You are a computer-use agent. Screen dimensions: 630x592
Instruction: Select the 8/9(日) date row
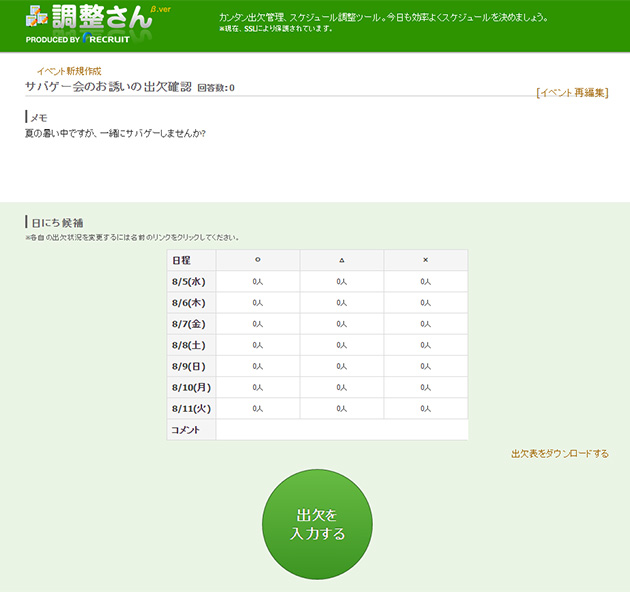coord(188,366)
